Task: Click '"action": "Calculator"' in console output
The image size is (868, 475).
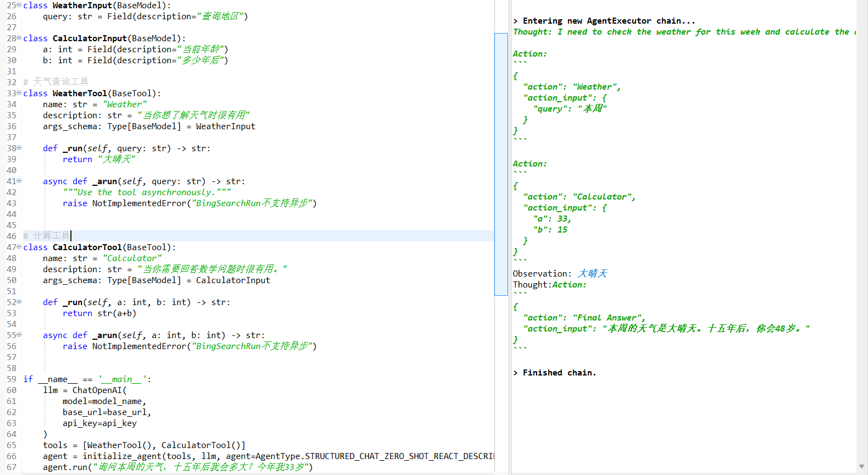Action: click(x=579, y=197)
